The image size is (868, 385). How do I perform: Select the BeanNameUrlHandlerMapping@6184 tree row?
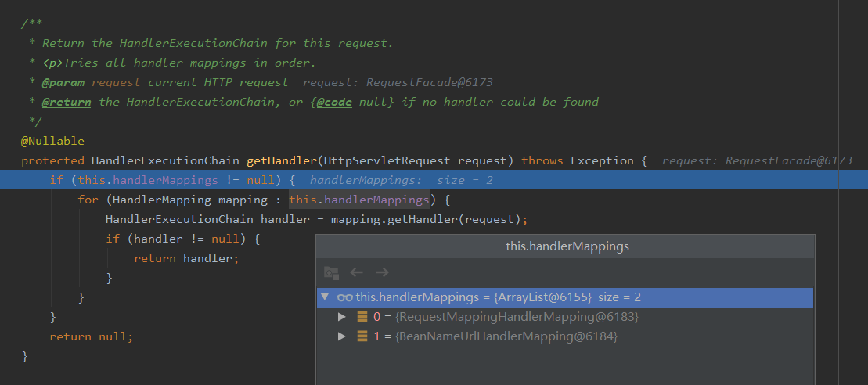click(x=564, y=336)
